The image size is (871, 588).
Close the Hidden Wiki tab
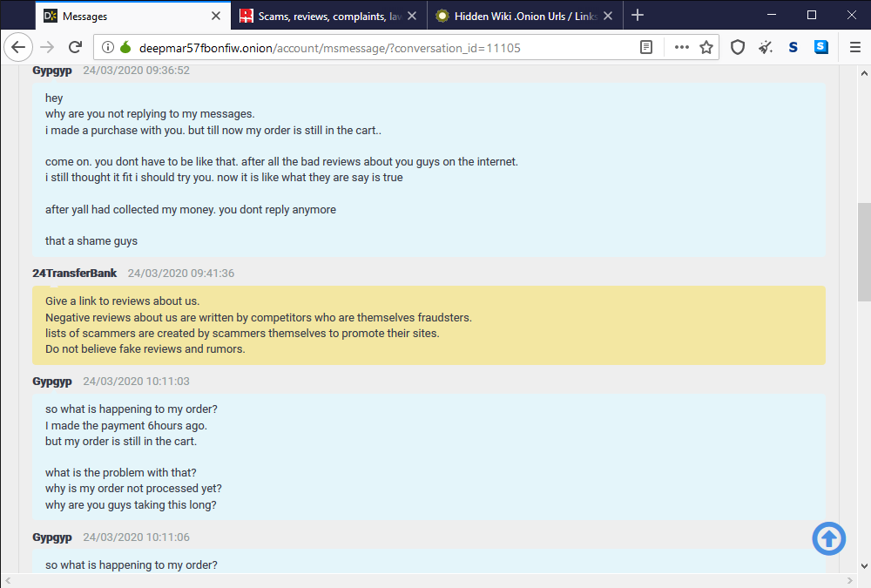coord(608,17)
